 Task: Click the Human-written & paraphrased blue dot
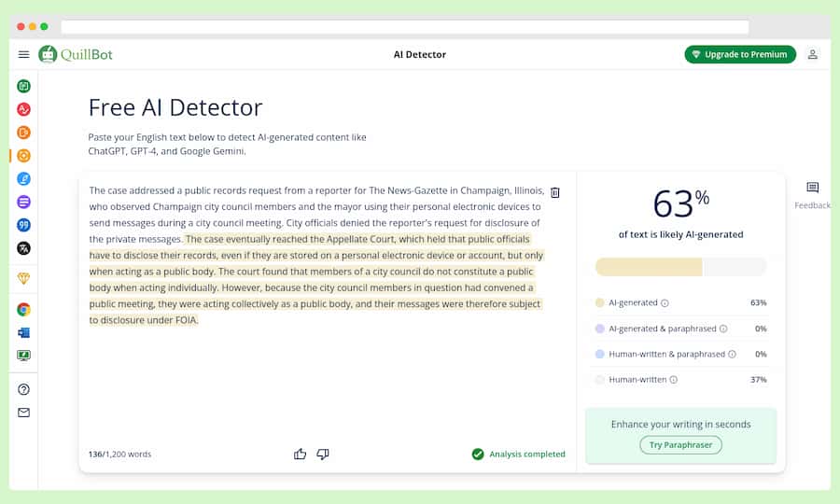(x=599, y=354)
